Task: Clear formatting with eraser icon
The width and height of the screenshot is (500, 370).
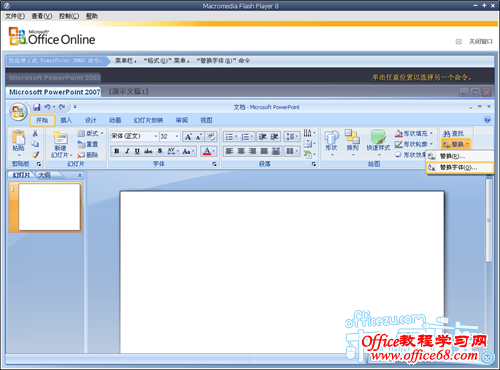Action: tap(211, 136)
